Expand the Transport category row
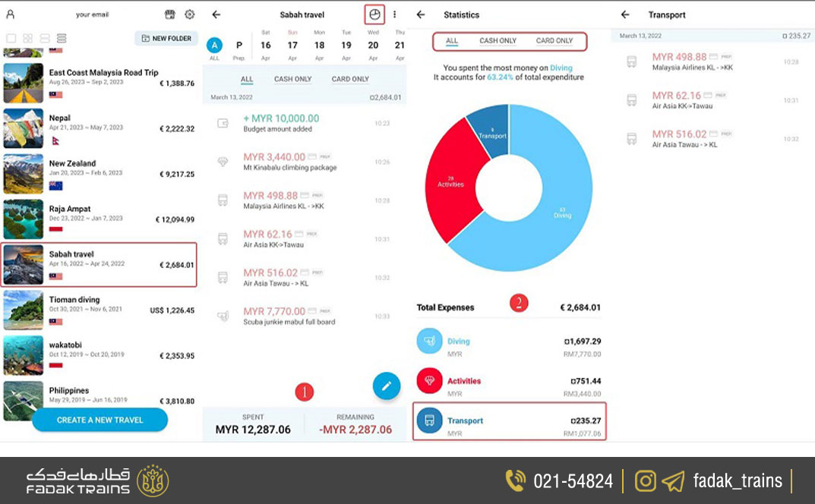815x504 pixels. 509,422
